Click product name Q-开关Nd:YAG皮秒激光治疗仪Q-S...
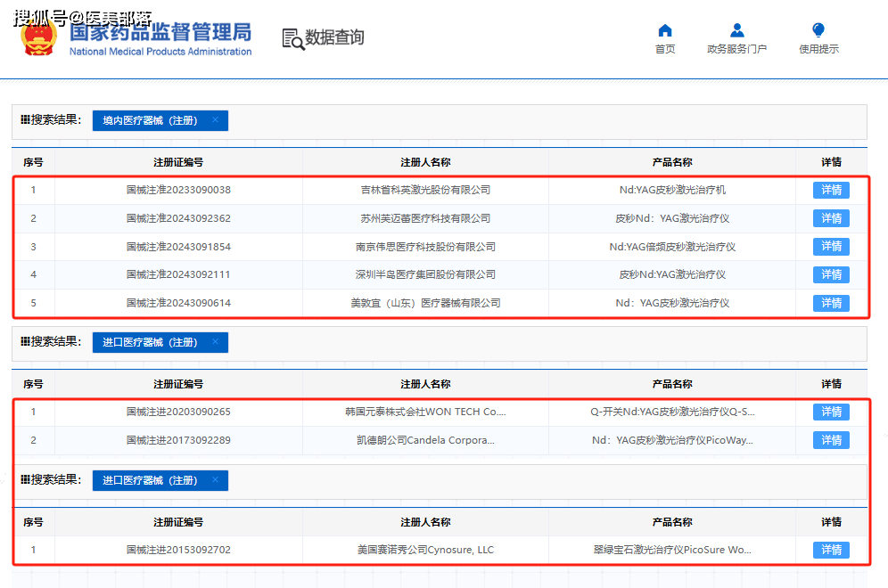 pos(672,412)
